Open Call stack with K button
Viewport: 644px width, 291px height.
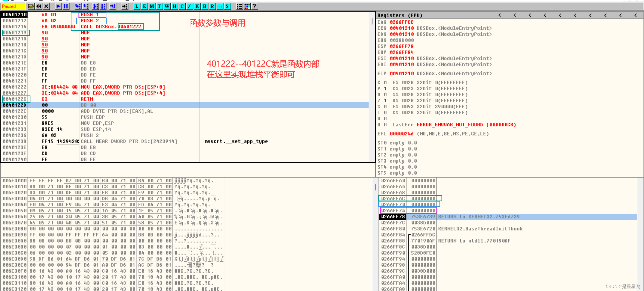coord(197,6)
